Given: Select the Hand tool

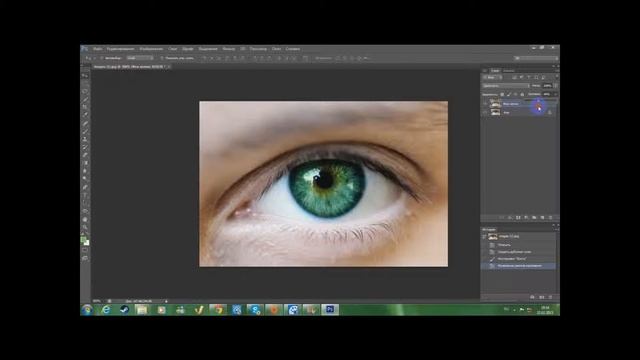Looking at the screenshot, I should (85, 219).
